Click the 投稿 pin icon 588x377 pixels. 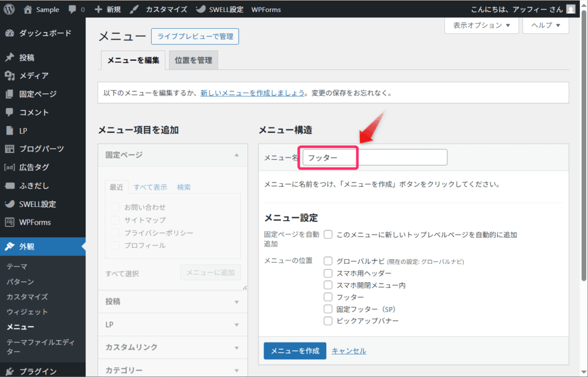(x=10, y=57)
